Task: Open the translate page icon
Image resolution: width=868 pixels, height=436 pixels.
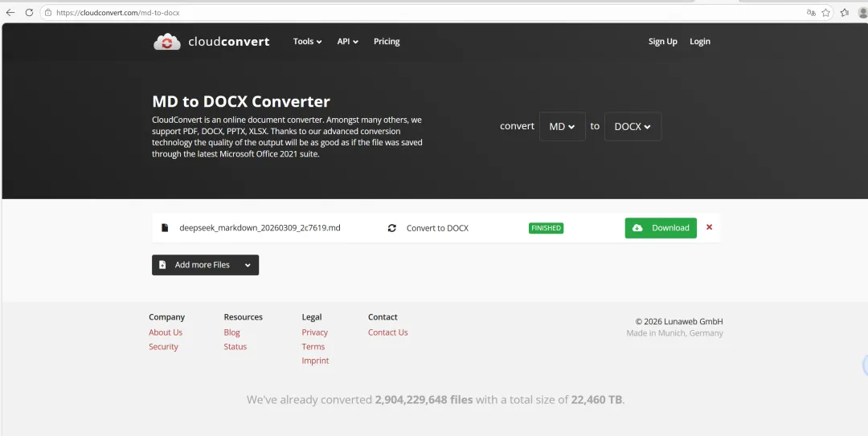Action: click(811, 13)
